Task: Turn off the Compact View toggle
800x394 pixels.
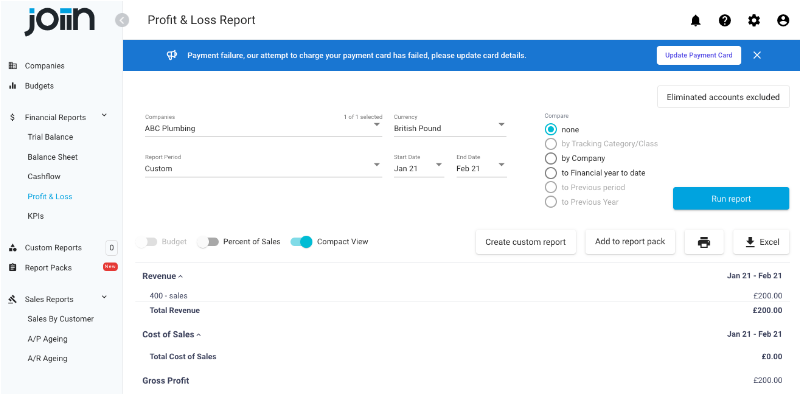Action: [x=301, y=242]
